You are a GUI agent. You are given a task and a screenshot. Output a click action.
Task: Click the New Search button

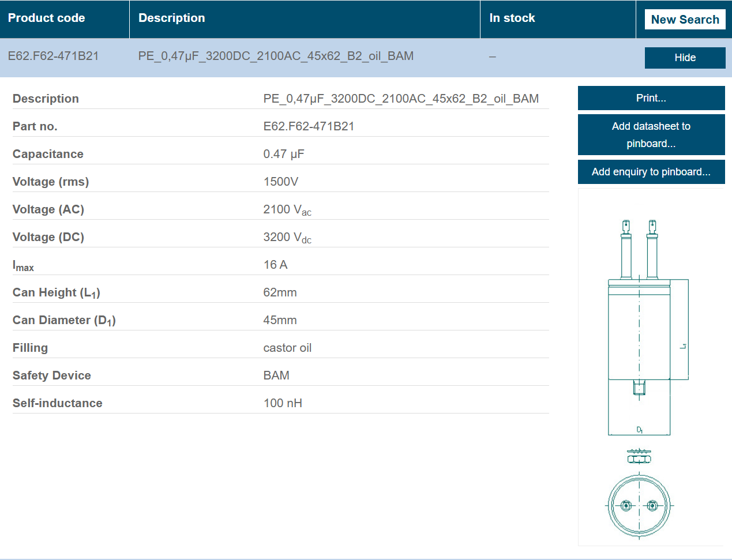point(685,19)
